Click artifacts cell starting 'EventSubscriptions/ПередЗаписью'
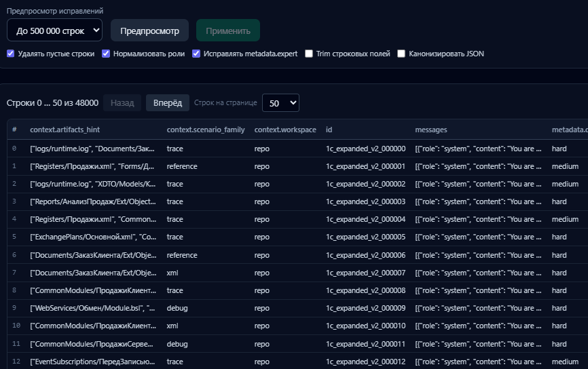The height and width of the screenshot is (369, 588). click(x=92, y=362)
